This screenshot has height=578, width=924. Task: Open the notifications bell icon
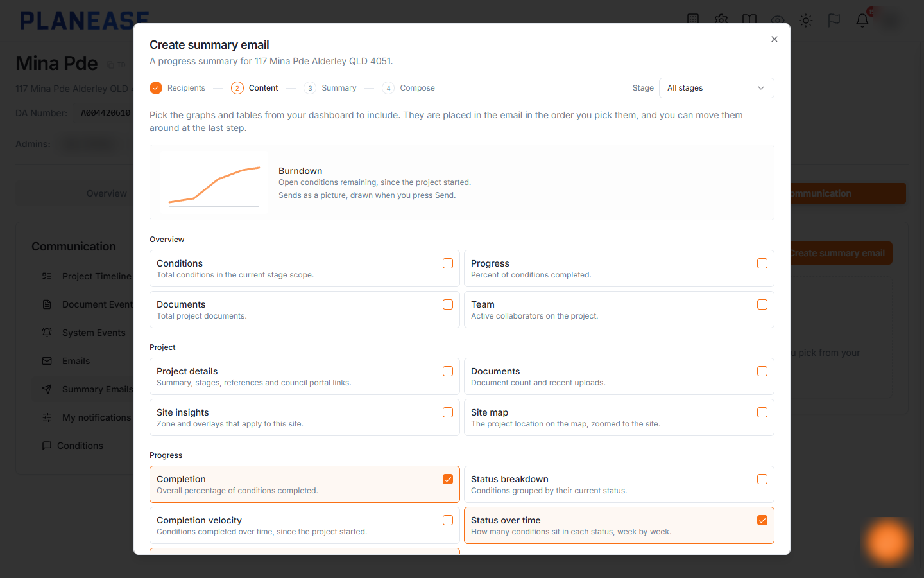[x=862, y=20]
